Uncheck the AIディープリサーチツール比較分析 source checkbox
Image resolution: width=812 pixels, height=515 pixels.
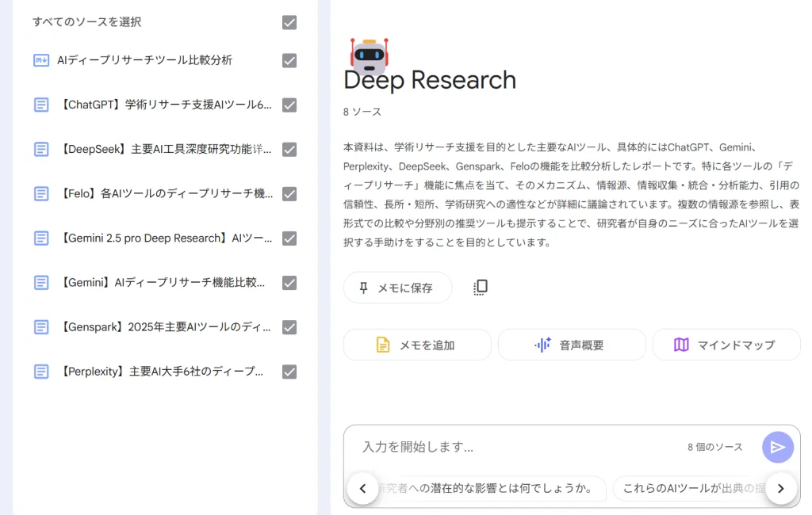(289, 60)
